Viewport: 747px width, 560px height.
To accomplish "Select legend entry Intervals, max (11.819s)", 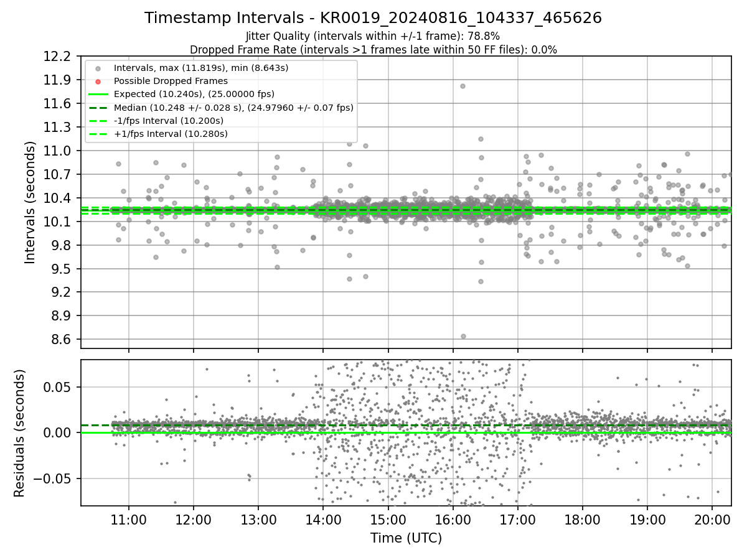I will (200, 68).
